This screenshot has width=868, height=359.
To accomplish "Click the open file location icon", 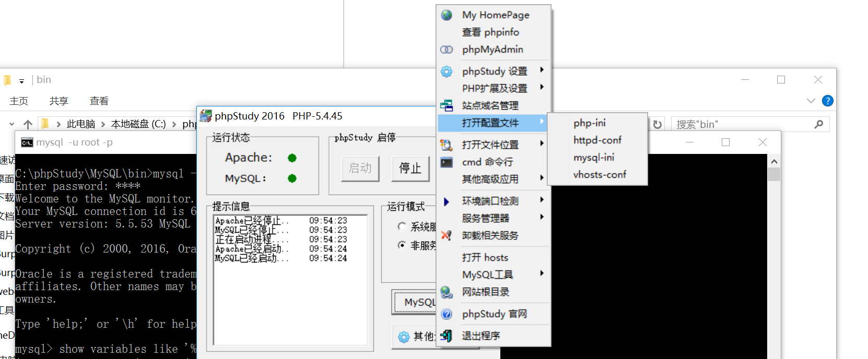I will tap(447, 145).
